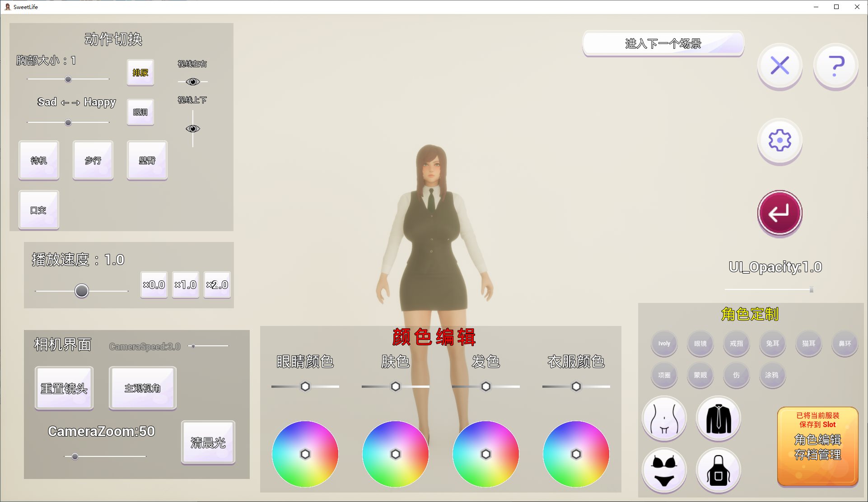Click the 主观视角 first-person view button

point(142,388)
